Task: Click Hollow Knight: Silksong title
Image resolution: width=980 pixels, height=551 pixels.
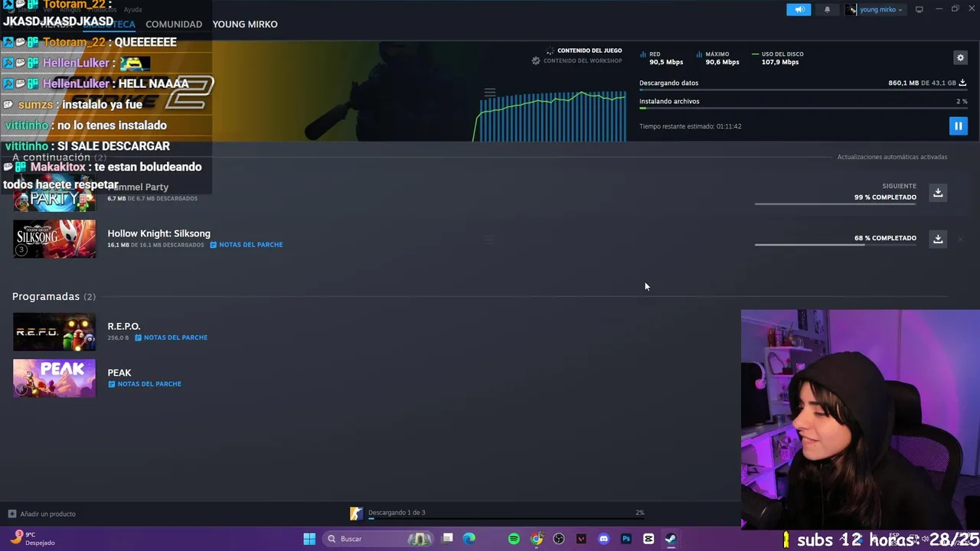Action: [158, 233]
